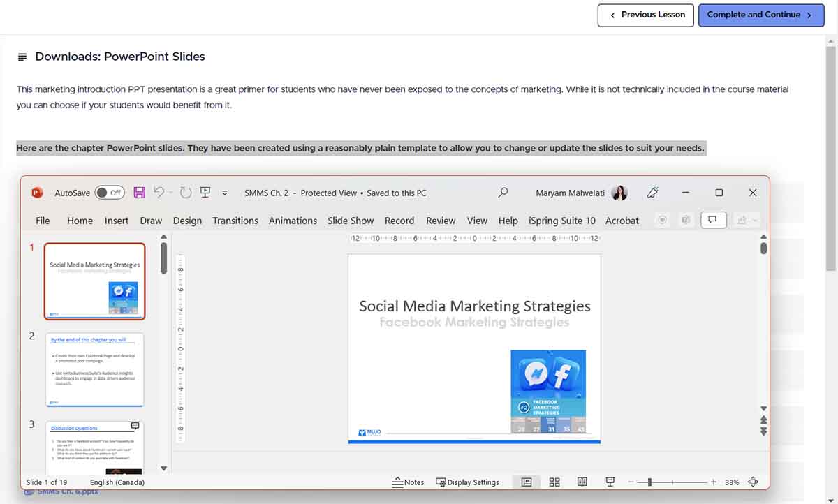The image size is (838, 504).
Task: Click English (Canada) language indicator
Action: tap(117, 482)
